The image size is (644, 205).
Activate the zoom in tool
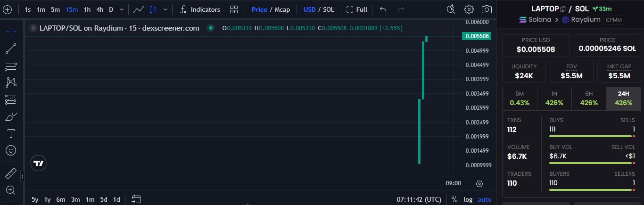pyautogui.click(x=11, y=190)
